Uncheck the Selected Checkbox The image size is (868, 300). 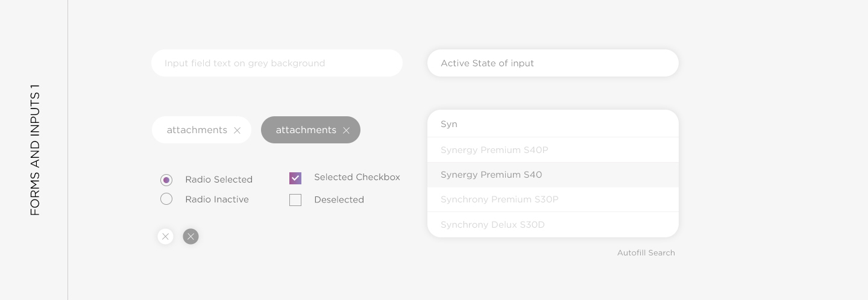[x=295, y=178]
